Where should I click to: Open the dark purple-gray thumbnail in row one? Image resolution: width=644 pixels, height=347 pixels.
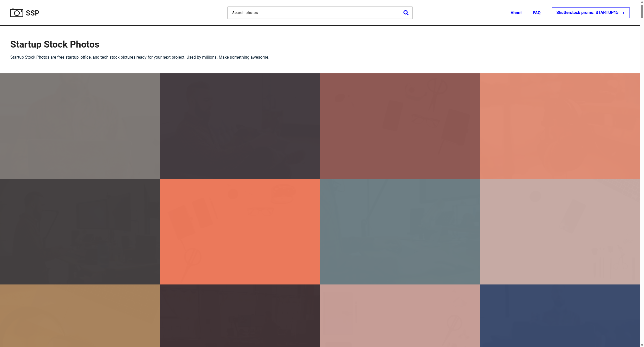tap(240, 126)
